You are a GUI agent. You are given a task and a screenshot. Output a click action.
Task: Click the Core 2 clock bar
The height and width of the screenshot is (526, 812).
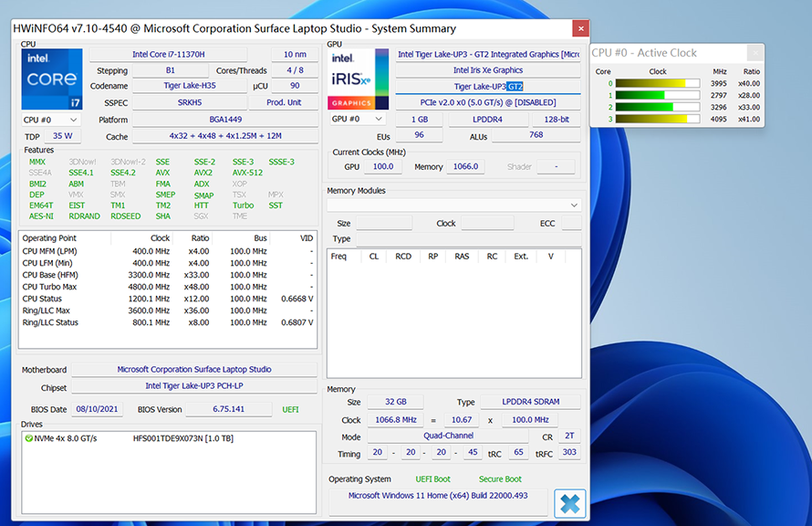click(658, 107)
